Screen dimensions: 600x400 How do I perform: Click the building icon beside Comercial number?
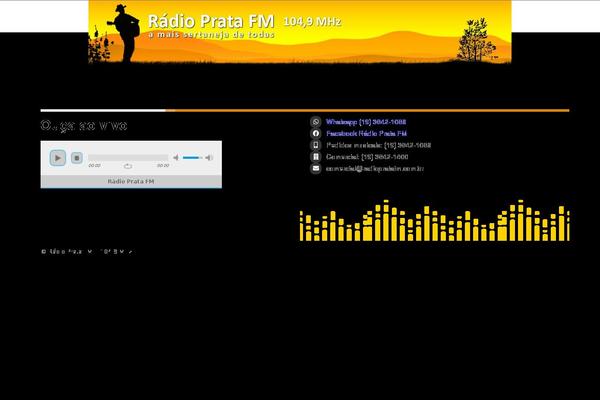coord(316,157)
